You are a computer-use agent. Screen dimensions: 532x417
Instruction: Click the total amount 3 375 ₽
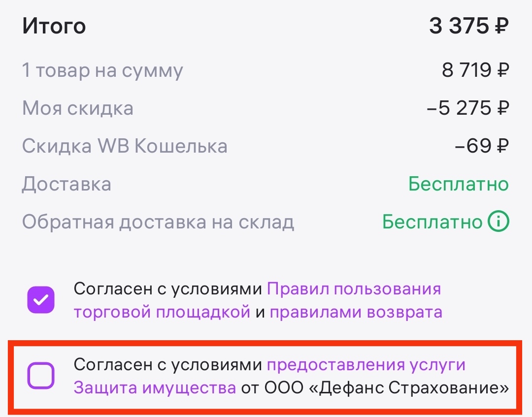(468, 26)
